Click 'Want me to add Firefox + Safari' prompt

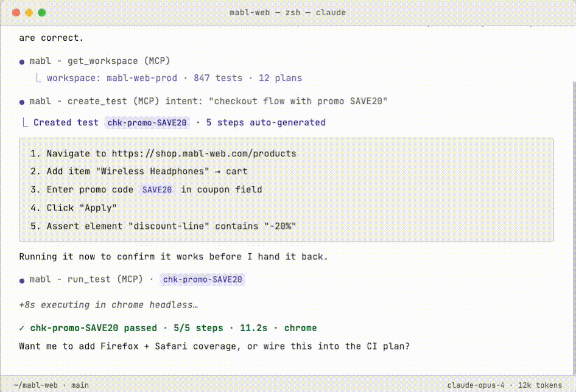pos(214,346)
